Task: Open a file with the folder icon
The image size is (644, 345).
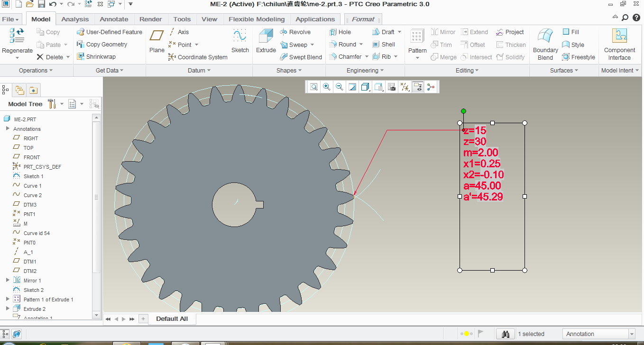Action: click(29, 4)
